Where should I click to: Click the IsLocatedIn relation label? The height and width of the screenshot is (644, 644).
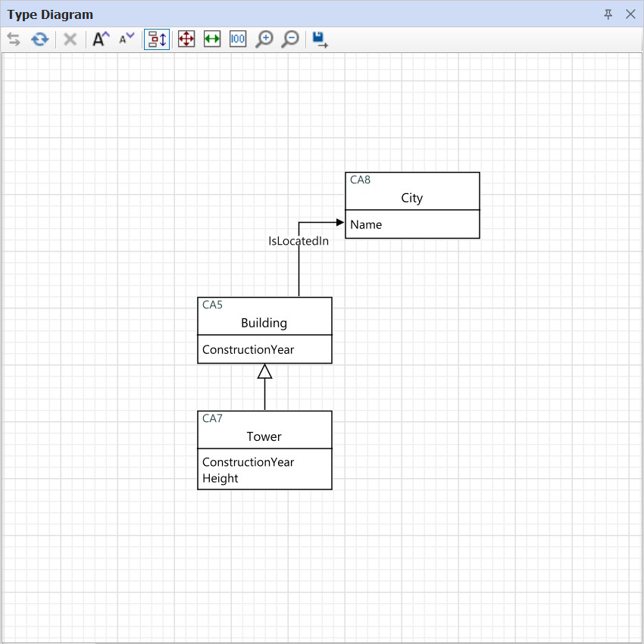coord(299,241)
